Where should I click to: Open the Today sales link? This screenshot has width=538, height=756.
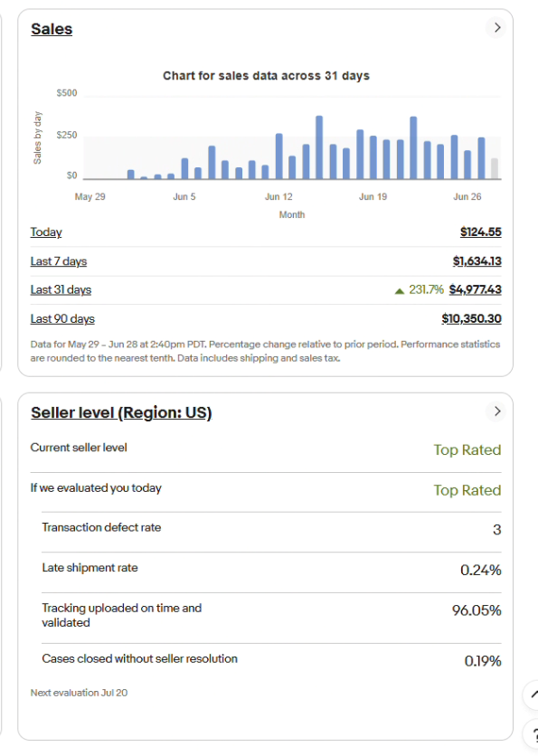(46, 232)
